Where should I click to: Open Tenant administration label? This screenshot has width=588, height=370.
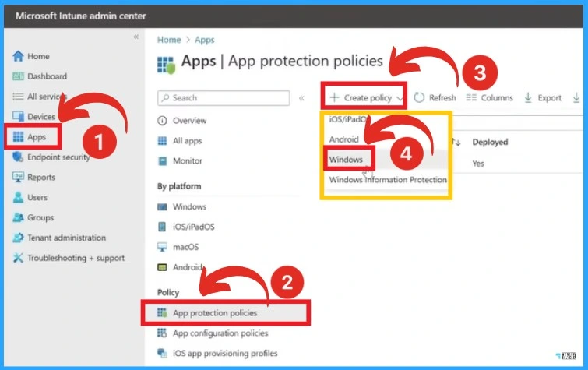tap(66, 238)
